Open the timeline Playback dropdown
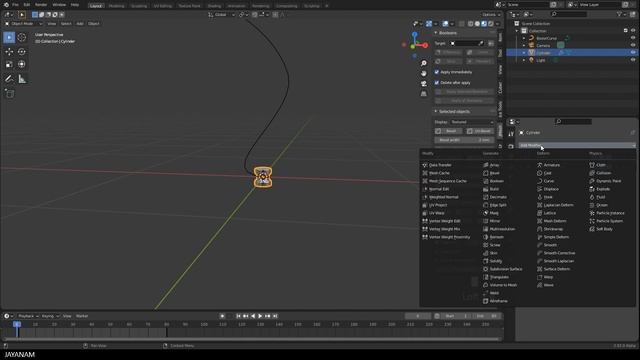 click(28, 316)
